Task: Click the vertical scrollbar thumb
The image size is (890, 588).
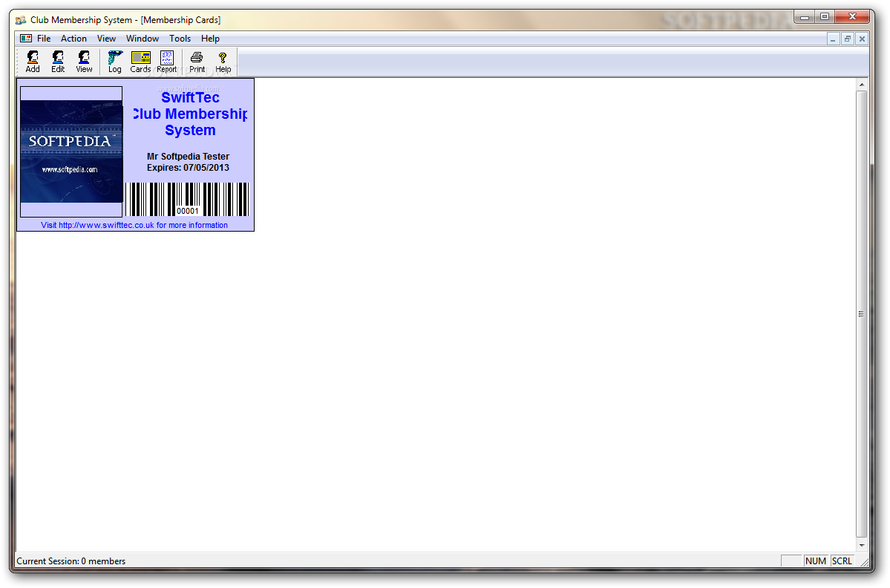Action: click(x=862, y=314)
